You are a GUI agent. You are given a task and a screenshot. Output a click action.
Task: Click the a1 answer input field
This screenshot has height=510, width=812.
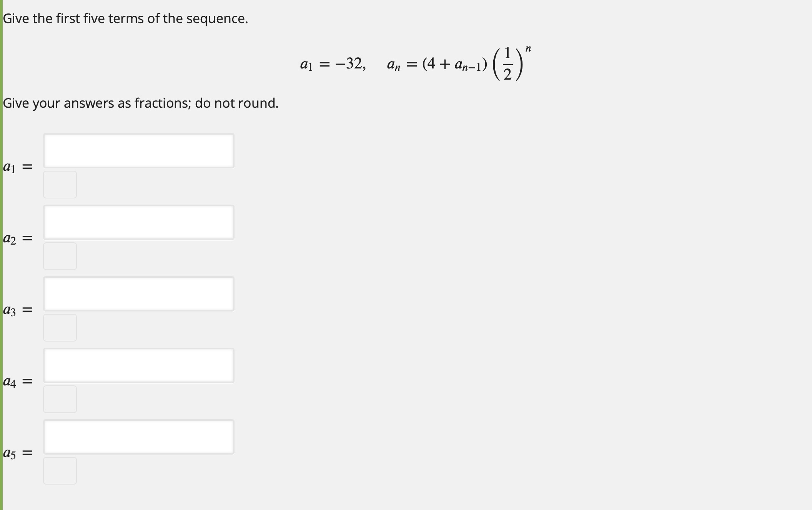pos(139,150)
